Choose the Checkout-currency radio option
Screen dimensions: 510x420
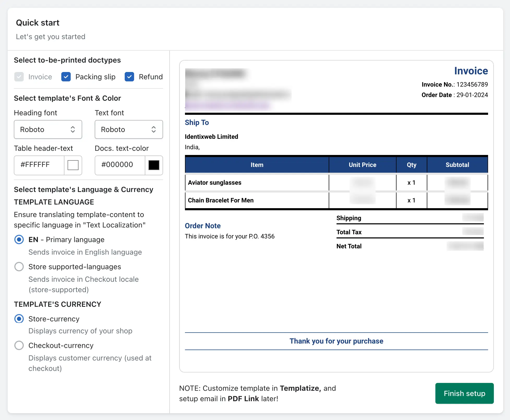[x=19, y=345]
